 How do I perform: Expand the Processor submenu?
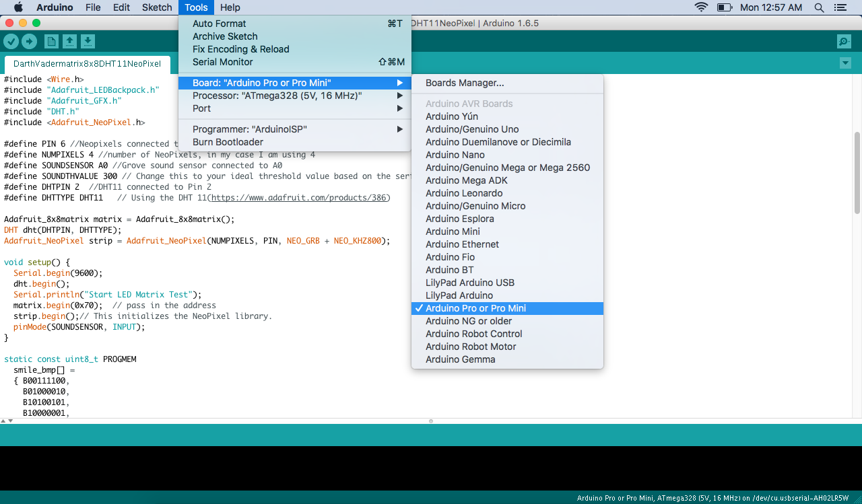[x=294, y=96]
